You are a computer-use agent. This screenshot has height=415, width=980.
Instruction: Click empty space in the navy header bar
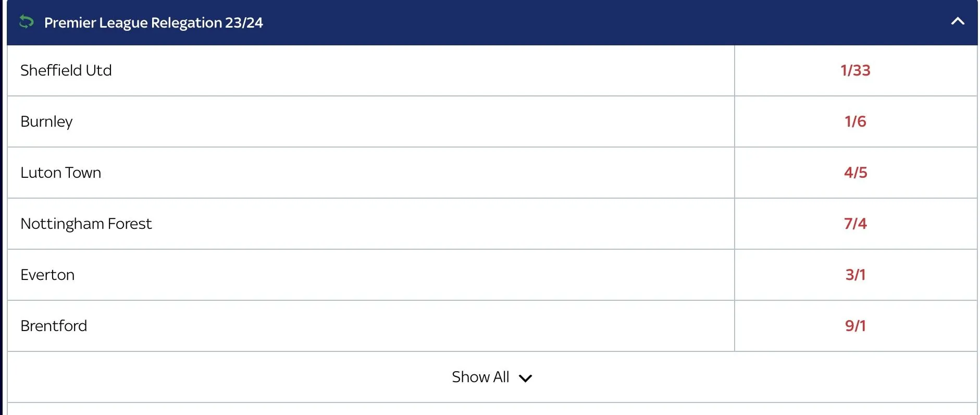pyautogui.click(x=573, y=22)
